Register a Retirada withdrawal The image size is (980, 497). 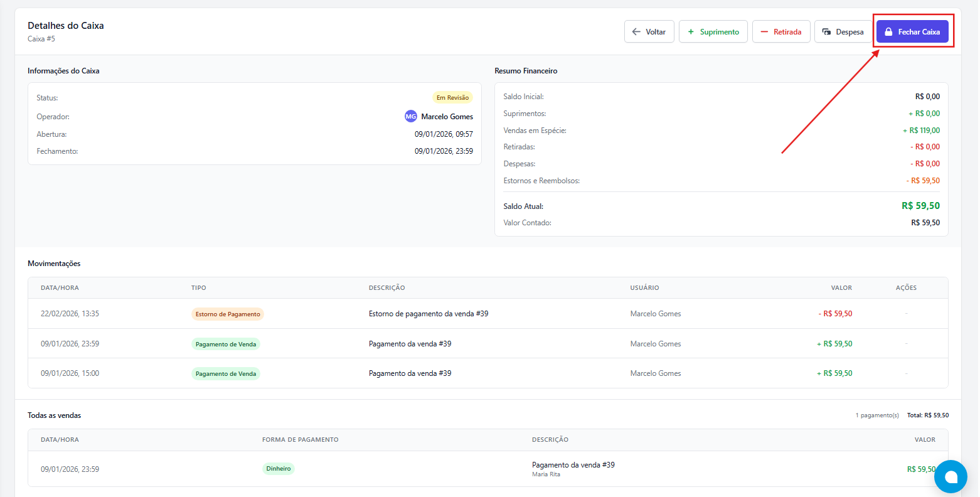(781, 32)
